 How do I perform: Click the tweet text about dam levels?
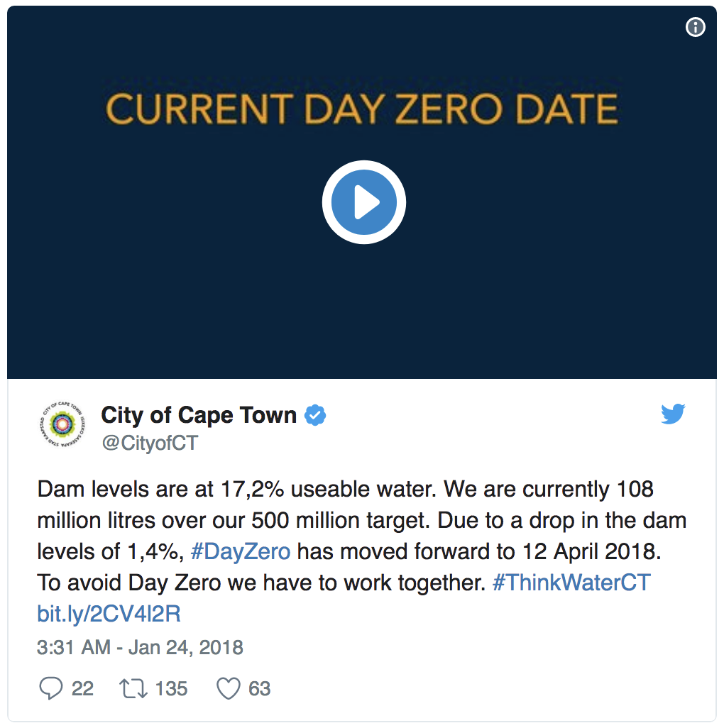362,536
